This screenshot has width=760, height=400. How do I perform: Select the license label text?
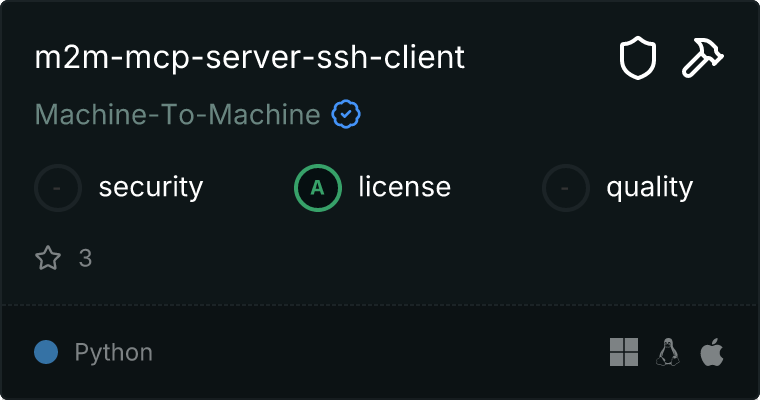pyautogui.click(x=404, y=187)
